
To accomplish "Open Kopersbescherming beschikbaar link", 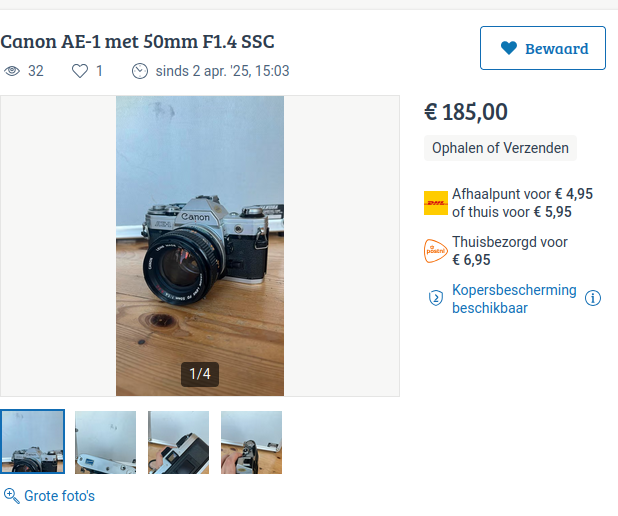I will [x=514, y=299].
